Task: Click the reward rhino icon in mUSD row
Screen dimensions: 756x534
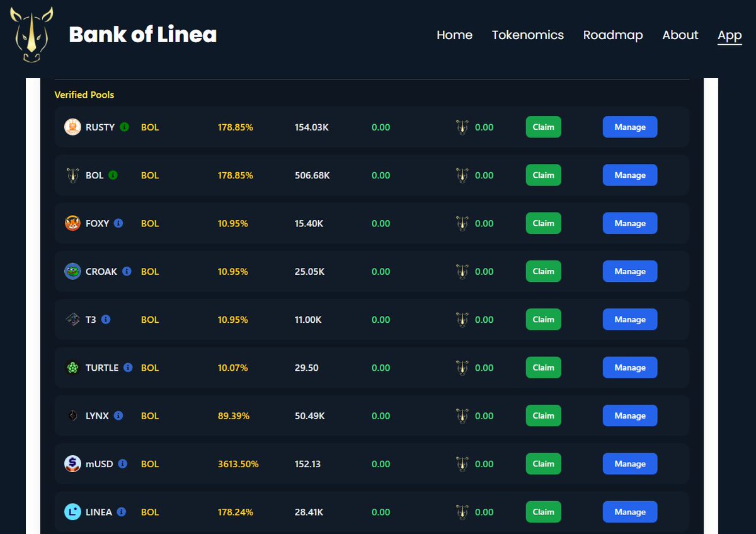Action: [462, 465]
